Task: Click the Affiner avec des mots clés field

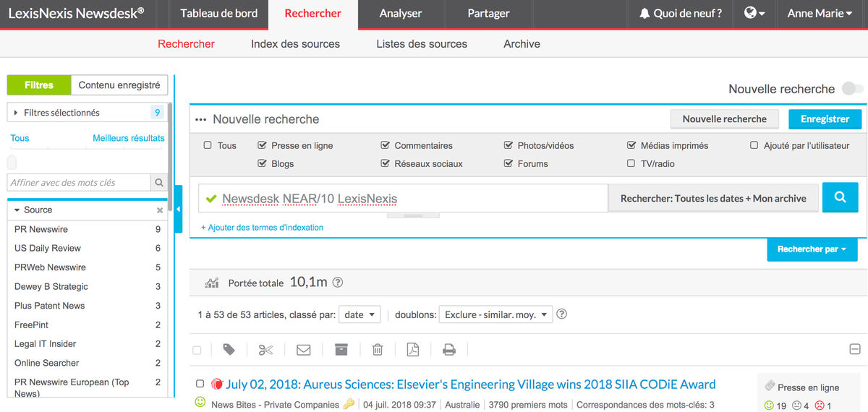Action: click(78, 183)
